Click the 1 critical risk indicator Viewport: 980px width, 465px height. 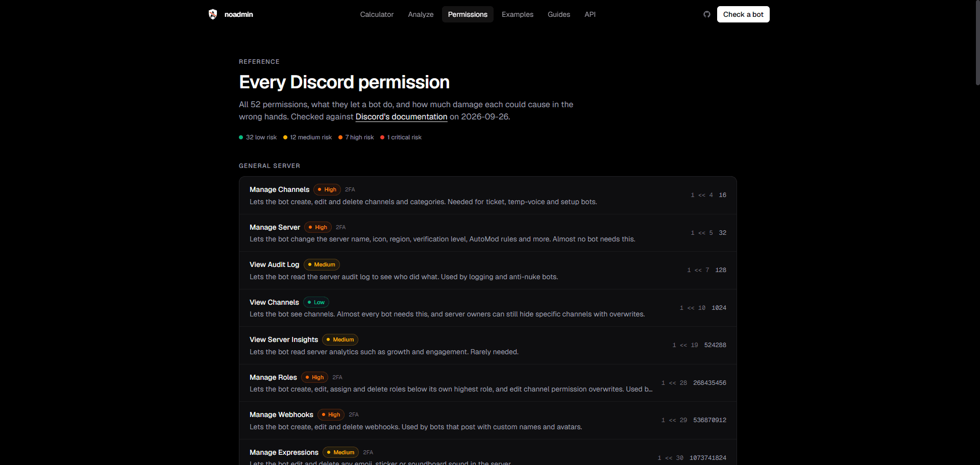point(401,137)
